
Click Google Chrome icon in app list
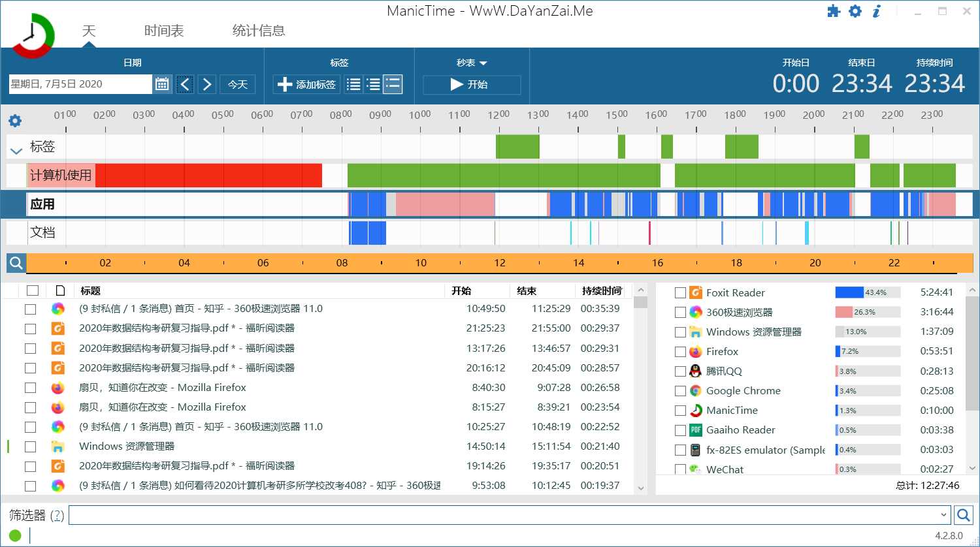point(696,390)
